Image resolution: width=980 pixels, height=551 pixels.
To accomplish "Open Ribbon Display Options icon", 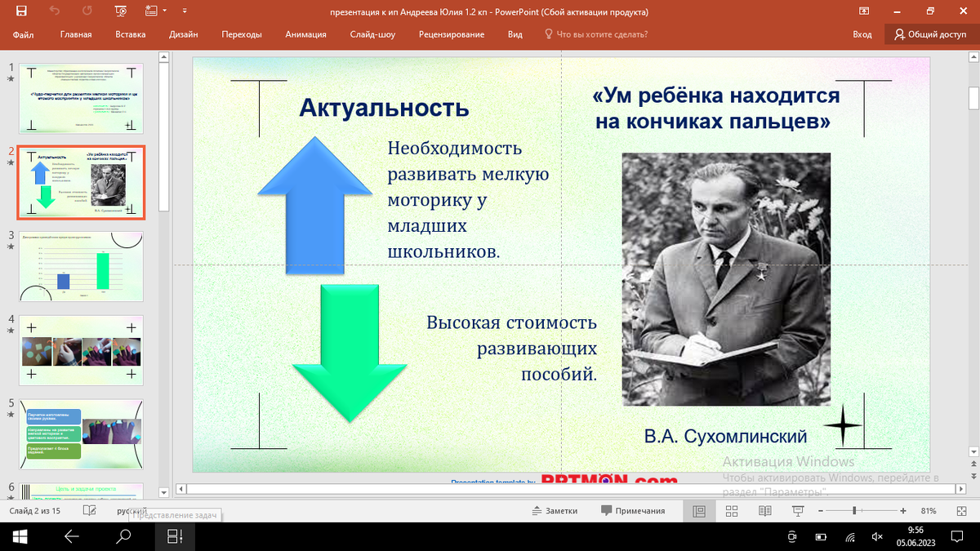I will [865, 11].
